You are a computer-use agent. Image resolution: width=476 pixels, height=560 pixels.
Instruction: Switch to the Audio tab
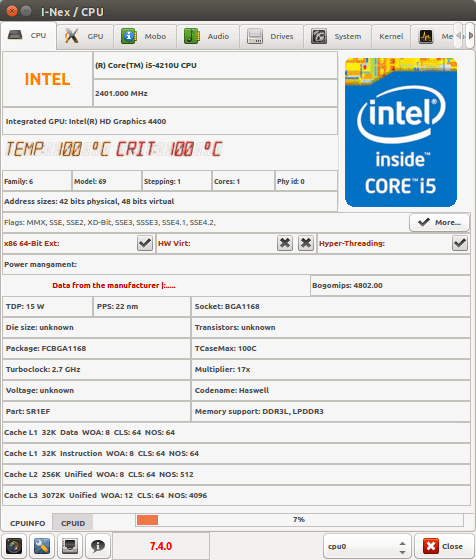pyautogui.click(x=208, y=36)
